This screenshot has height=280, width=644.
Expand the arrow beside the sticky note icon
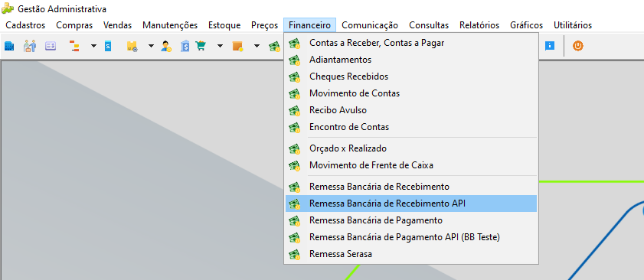pos(257,46)
